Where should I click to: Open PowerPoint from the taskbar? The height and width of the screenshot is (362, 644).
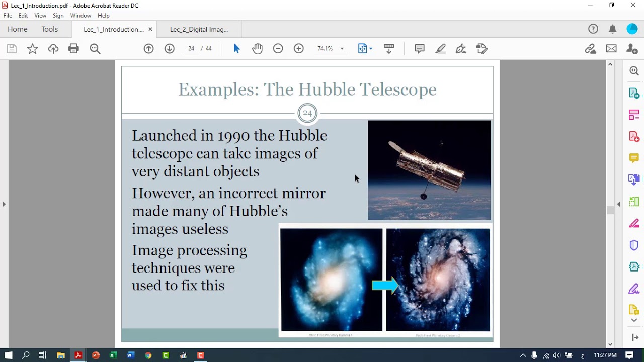96,355
